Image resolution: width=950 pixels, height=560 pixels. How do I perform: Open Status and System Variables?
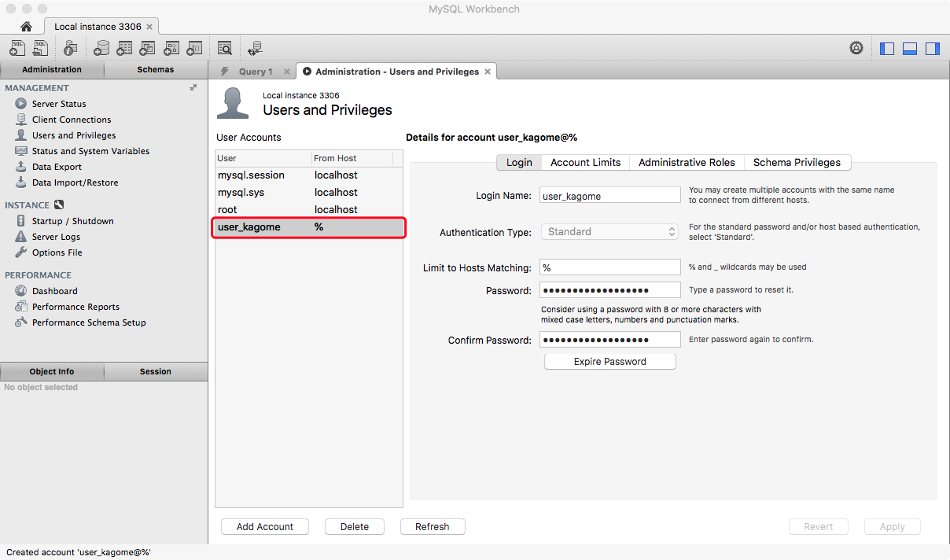(90, 151)
